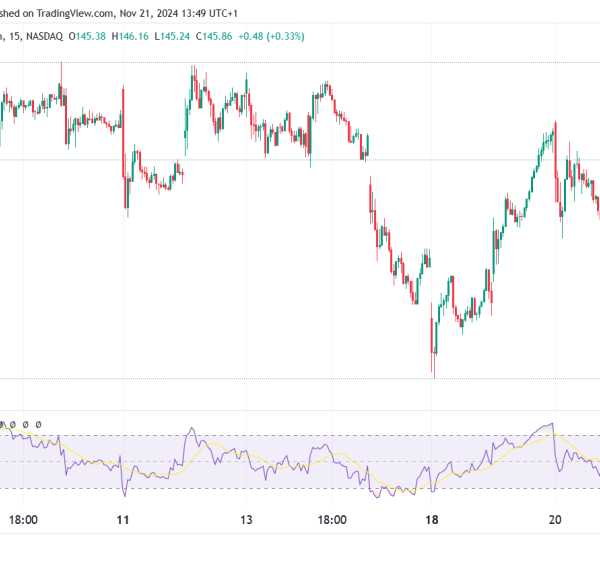Click the RSI indicator Ø values legend
The width and height of the screenshot is (600, 563).
(21, 424)
